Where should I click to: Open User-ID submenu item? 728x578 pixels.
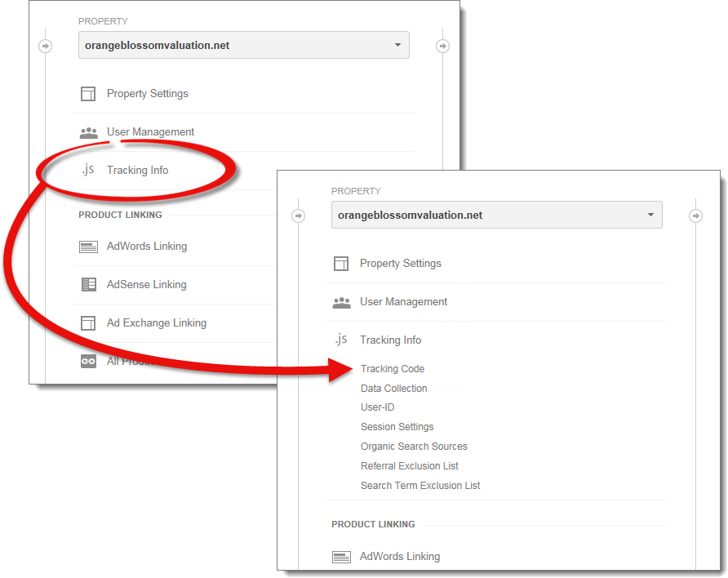pos(377,407)
